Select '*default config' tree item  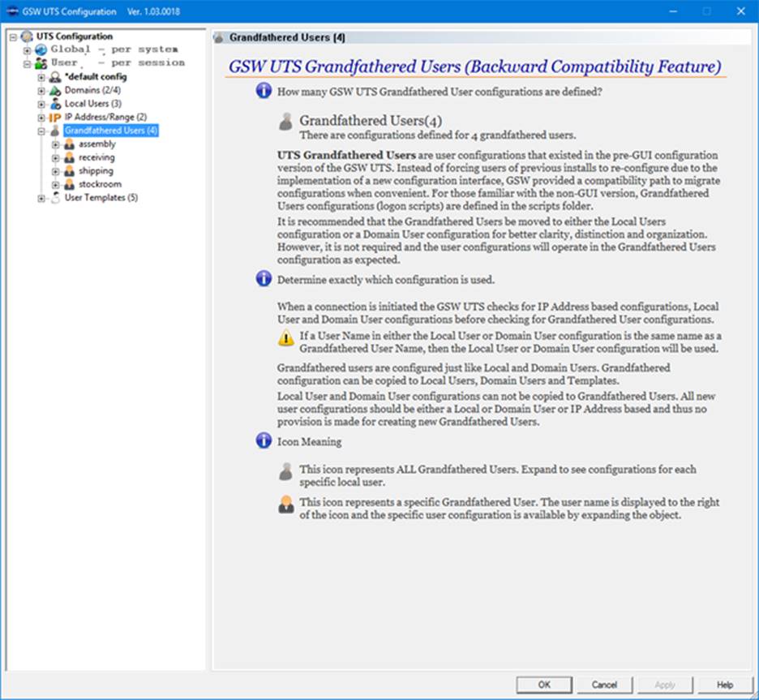tap(96, 76)
